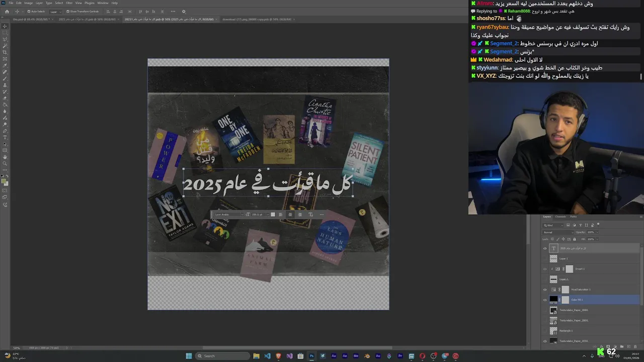
Task: Select the Path Selection tool
Action: click(5, 143)
